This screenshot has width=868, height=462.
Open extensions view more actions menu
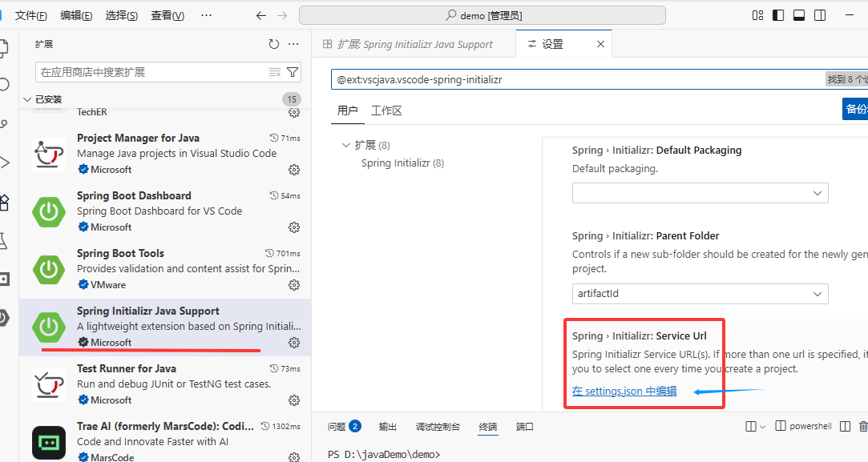294,44
